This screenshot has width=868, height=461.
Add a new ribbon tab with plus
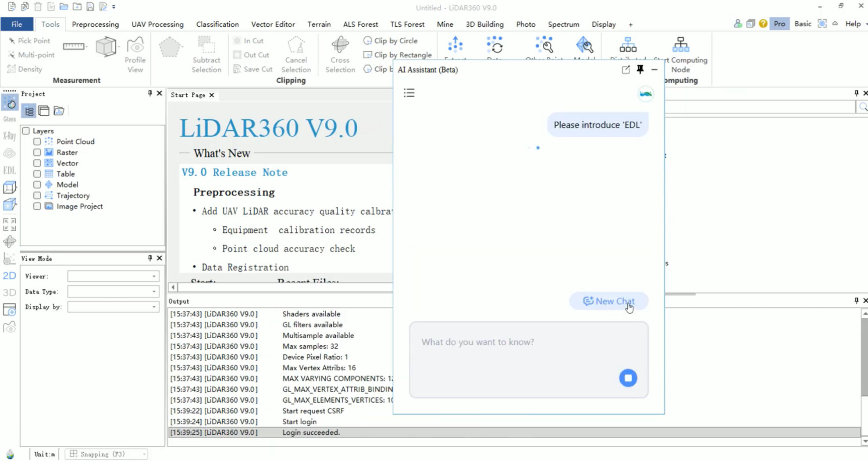630,25
